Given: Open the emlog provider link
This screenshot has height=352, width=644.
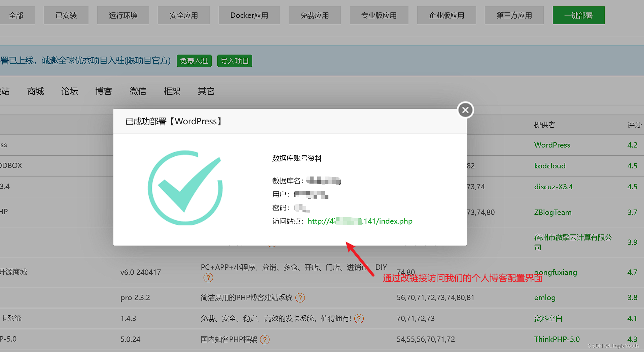Looking at the screenshot, I should (x=545, y=297).
